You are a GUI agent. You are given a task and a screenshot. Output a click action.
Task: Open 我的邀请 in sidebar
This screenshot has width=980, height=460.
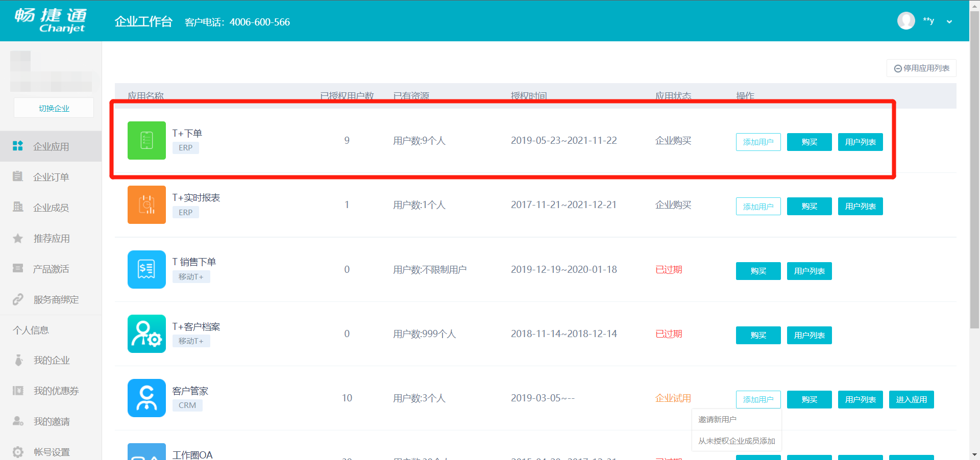(51, 421)
